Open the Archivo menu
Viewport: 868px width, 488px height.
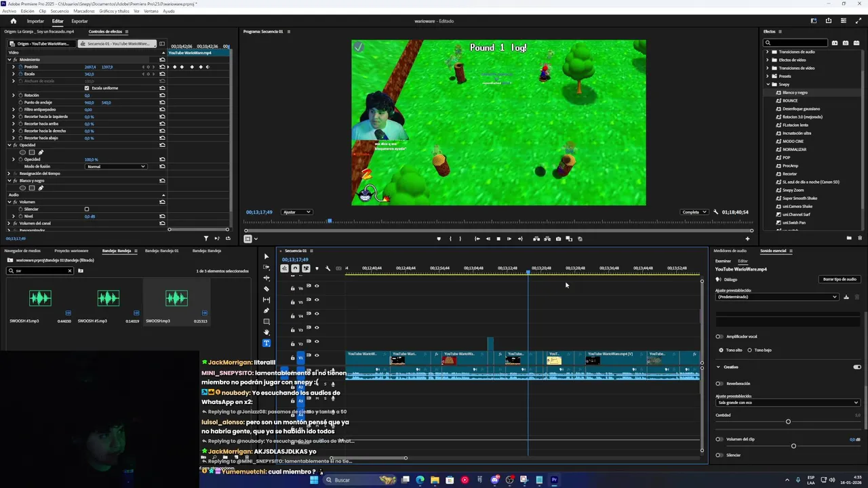9,11
